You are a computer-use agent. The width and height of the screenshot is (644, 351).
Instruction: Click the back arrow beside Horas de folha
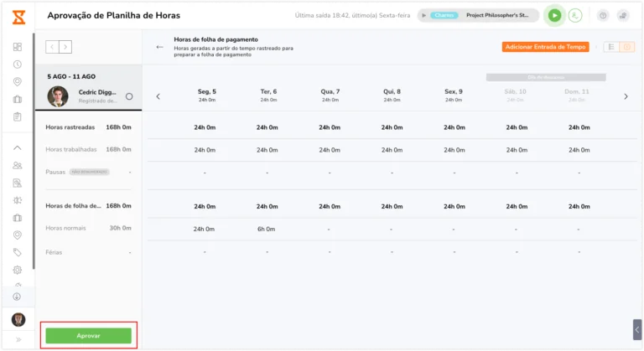(160, 47)
